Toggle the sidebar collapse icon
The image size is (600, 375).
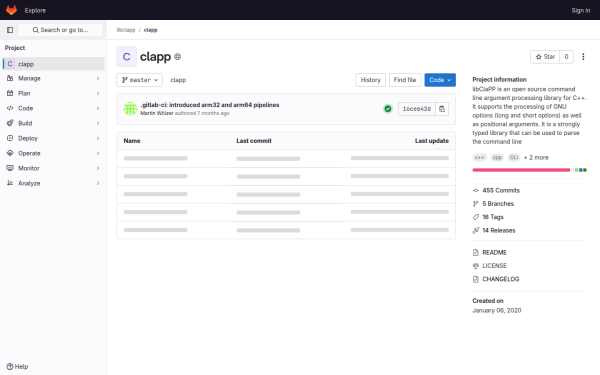10,30
